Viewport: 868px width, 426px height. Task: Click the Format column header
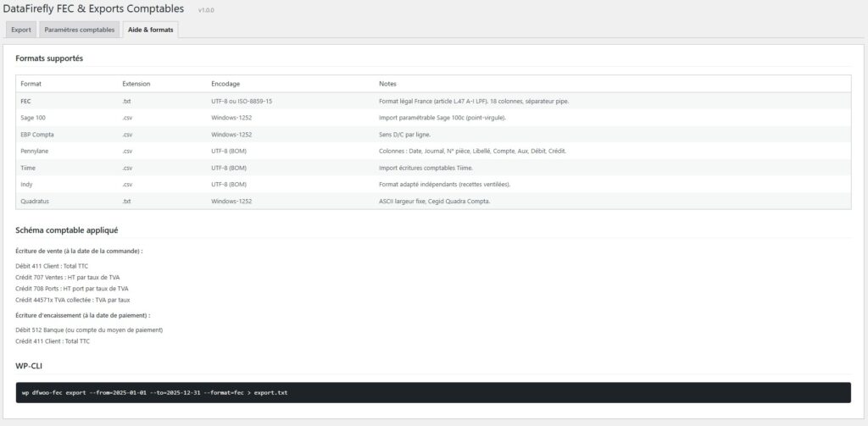(31, 84)
